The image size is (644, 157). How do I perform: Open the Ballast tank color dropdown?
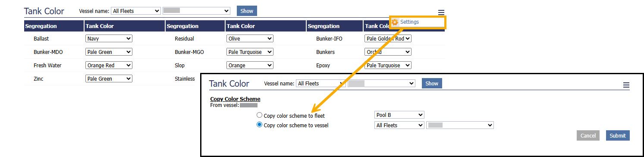pos(109,38)
